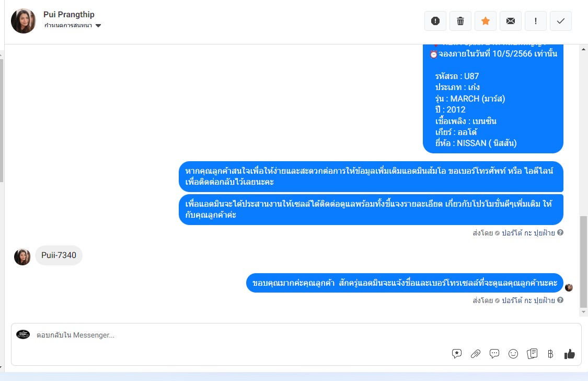This screenshot has height=381, width=588.
Task: Open Pui Prangthip's profile name
Action: 69,15
